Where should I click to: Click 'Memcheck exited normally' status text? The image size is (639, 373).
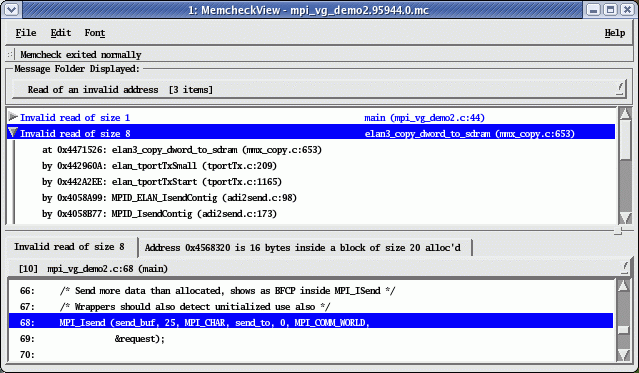81,55
